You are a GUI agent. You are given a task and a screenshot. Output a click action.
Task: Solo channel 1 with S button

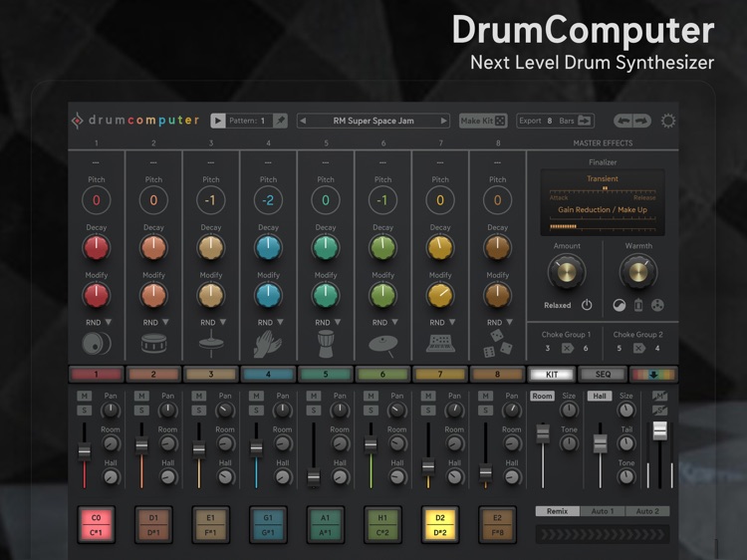point(85,410)
